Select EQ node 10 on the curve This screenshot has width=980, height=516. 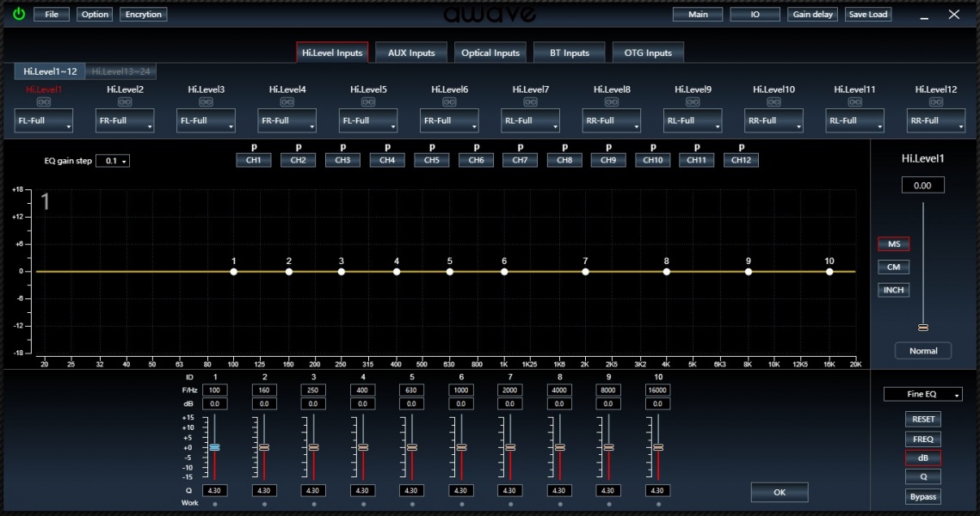(x=829, y=272)
